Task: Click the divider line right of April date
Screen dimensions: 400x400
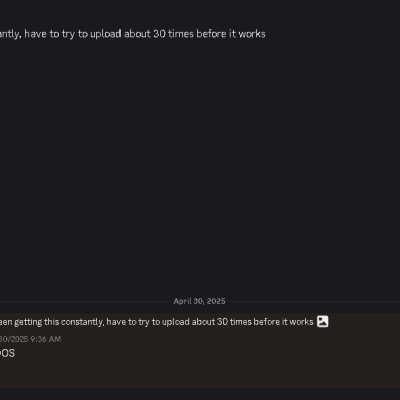Action: (314, 301)
